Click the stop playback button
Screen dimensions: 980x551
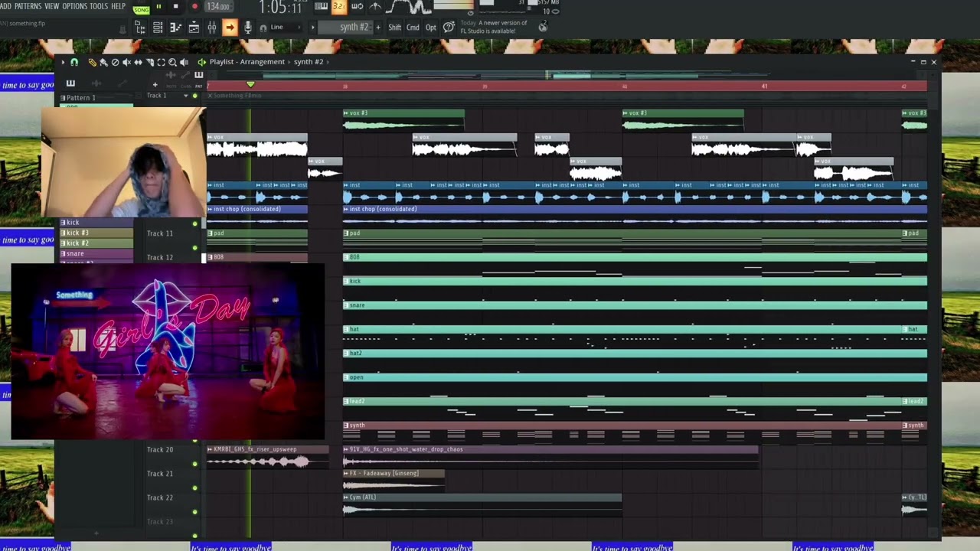(175, 7)
